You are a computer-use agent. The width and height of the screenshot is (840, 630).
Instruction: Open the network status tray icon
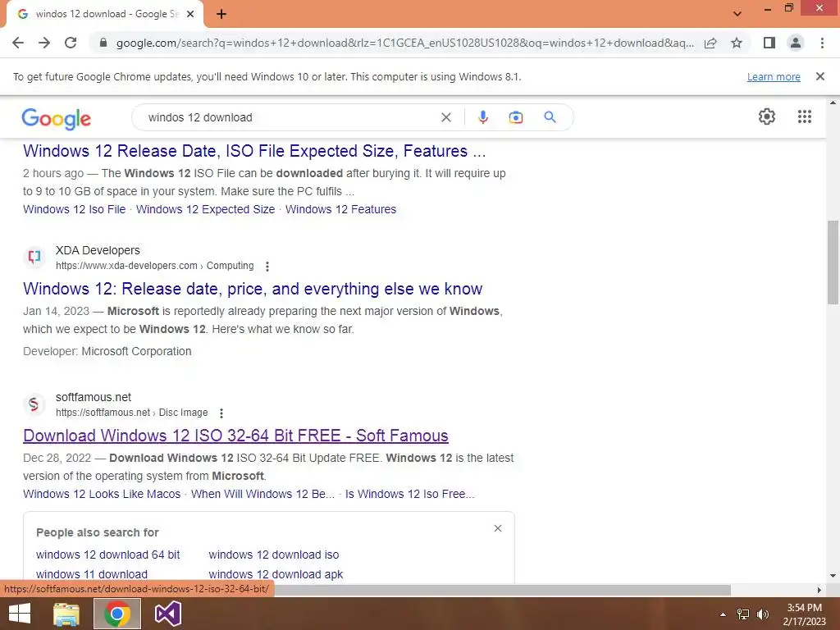(743, 614)
